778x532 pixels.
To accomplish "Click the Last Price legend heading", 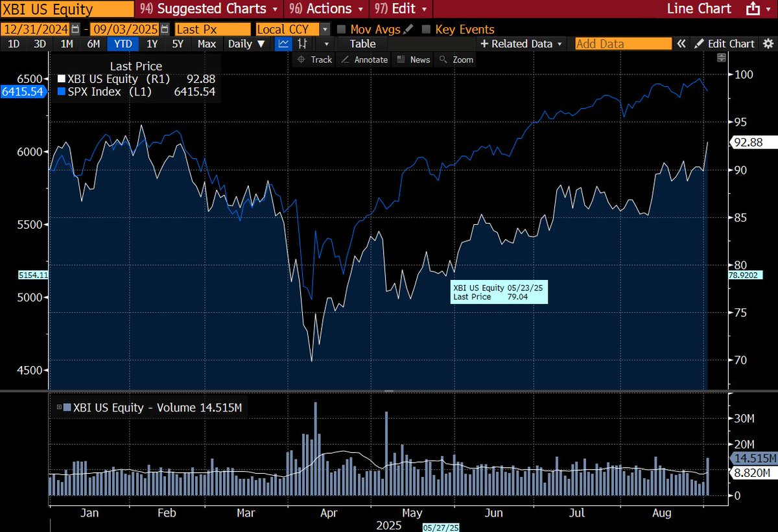I will 136,66.
